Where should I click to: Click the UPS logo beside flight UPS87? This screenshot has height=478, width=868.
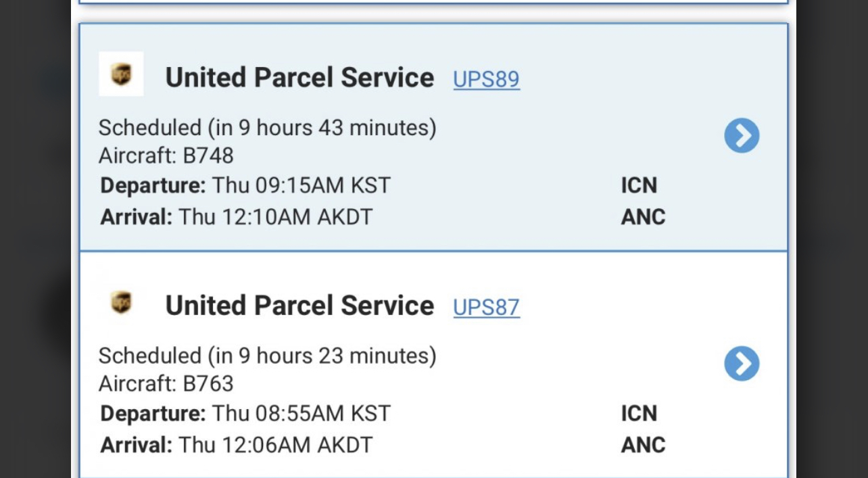click(121, 302)
